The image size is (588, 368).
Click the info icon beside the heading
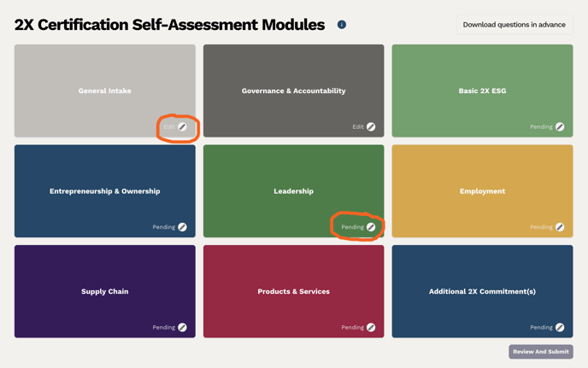pyautogui.click(x=342, y=25)
